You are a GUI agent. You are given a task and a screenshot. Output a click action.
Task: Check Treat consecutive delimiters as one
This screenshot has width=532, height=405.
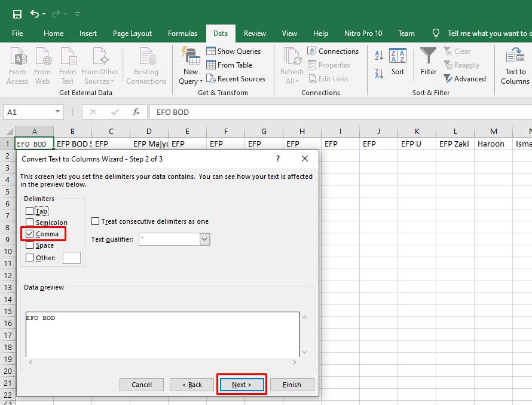[x=95, y=221]
